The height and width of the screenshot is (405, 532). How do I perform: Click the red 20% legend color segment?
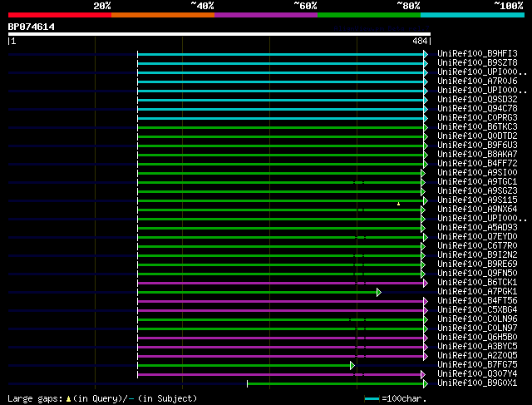click(x=59, y=14)
